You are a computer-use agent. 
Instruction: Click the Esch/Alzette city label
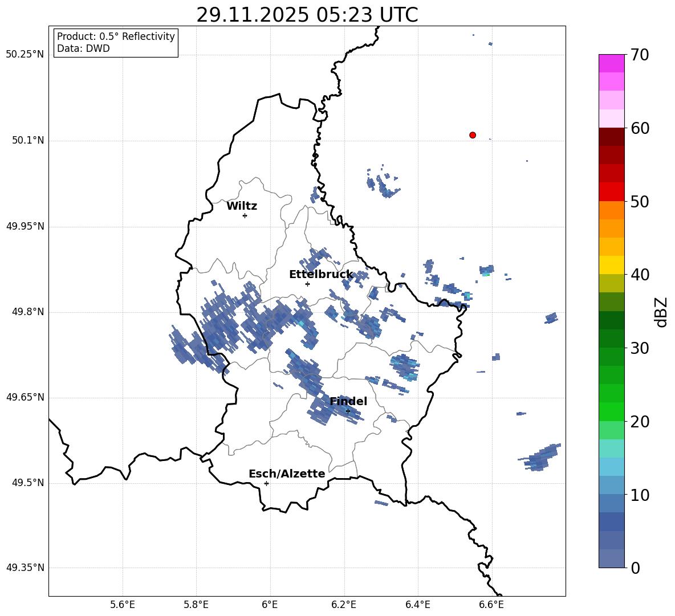(x=287, y=474)
